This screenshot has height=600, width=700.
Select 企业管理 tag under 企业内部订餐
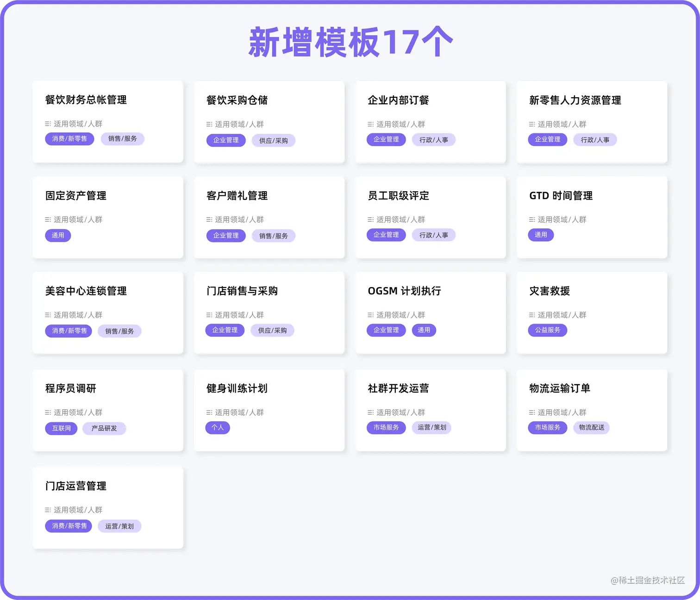pyautogui.click(x=386, y=139)
